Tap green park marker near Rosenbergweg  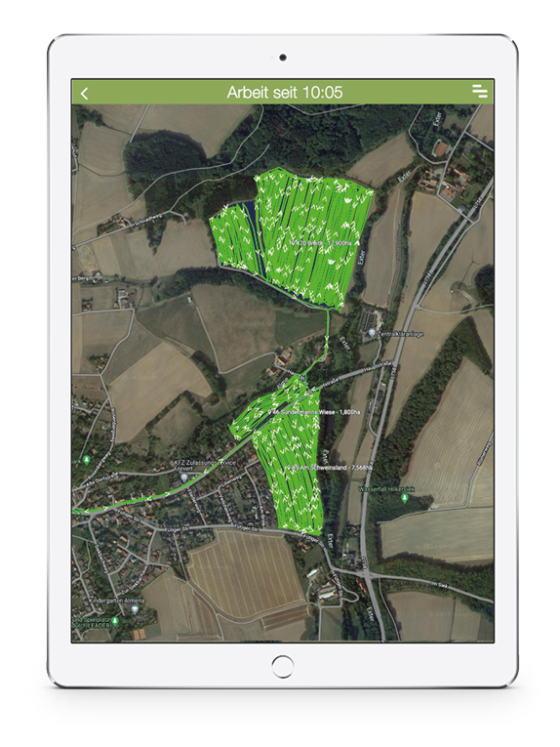coord(86,460)
